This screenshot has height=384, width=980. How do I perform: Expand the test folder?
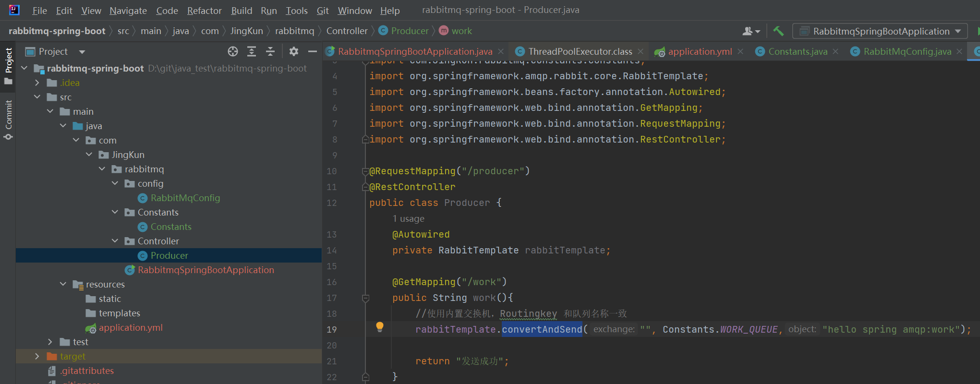click(x=50, y=342)
